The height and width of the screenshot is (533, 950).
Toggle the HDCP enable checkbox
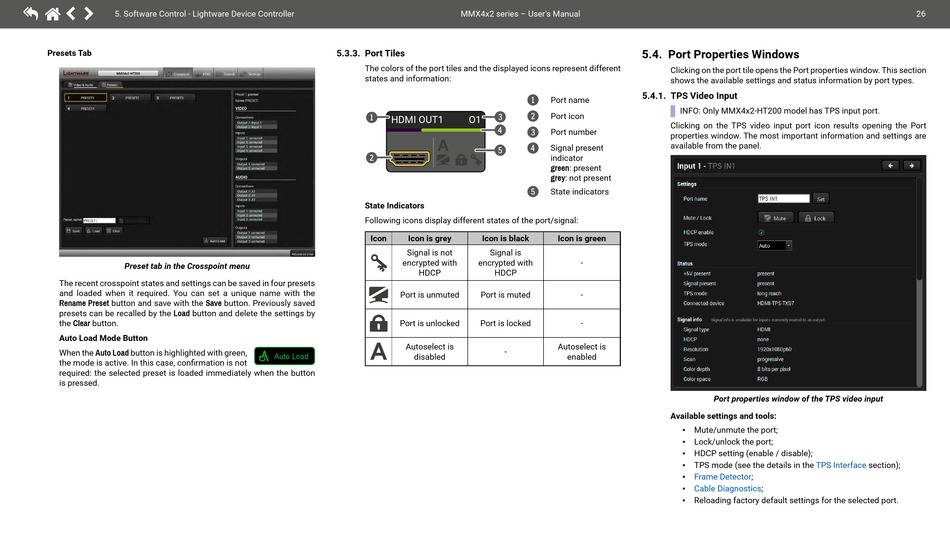761,232
